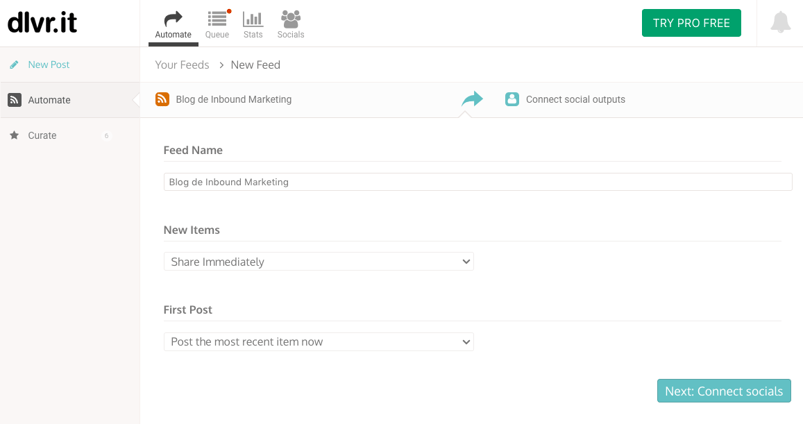803x424 pixels.
Task: Click the notifications bell icon
Action: tap(780, 23)
